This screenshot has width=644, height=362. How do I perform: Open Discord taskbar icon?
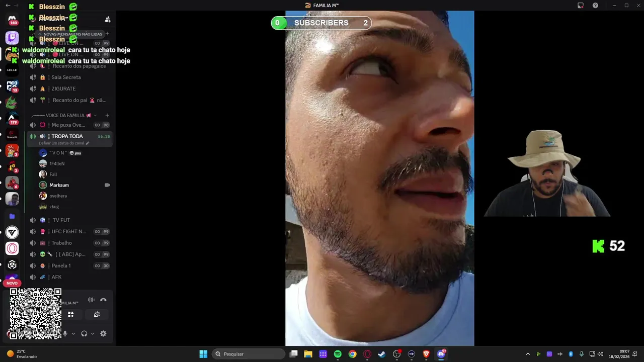pos(441,354)
